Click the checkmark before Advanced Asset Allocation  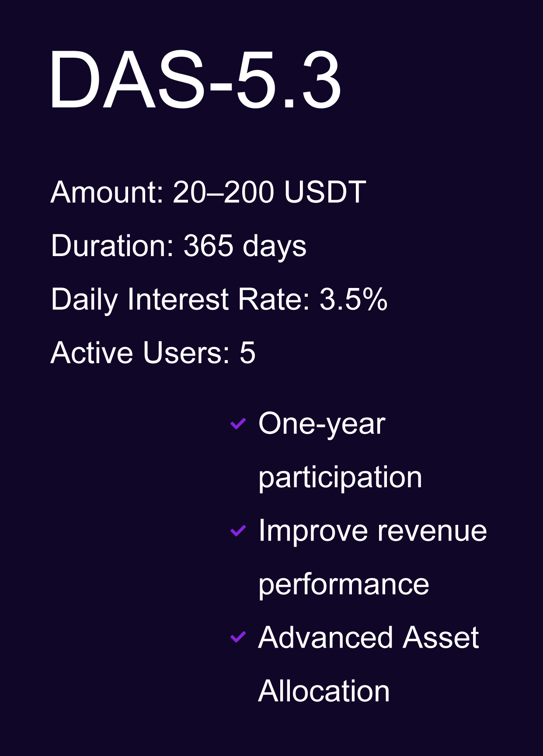(238, 637)
